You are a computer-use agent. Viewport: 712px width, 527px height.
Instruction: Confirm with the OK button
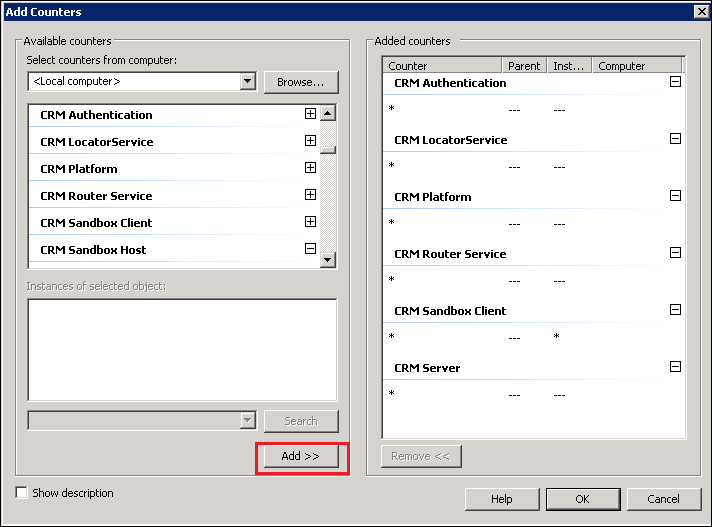[582, 499]
